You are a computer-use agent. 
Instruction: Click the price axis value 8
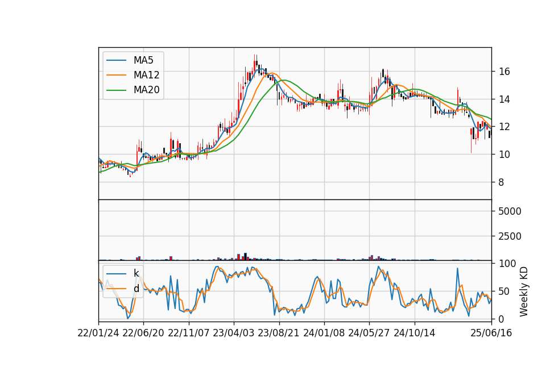[x=501, y=182]
